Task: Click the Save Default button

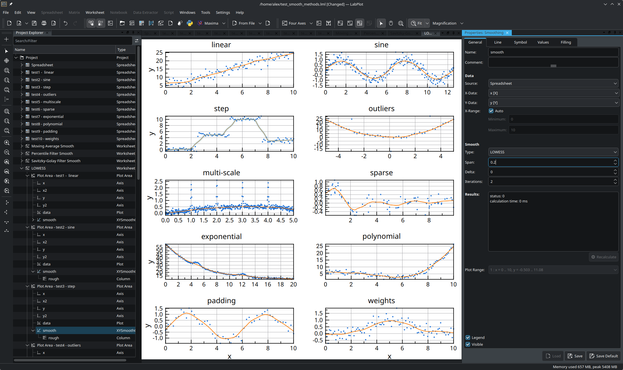Action: [603, 356]
